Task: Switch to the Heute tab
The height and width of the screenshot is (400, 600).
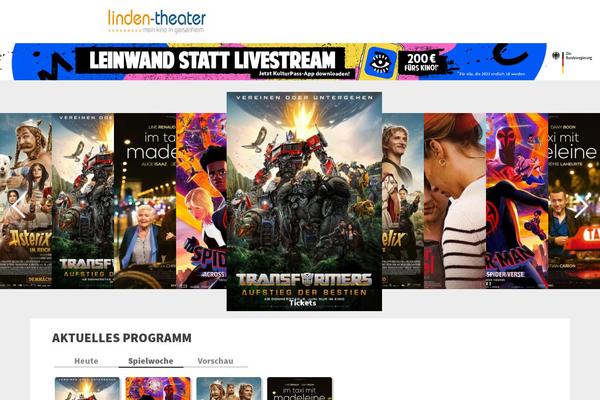Action: pos(86,361)
